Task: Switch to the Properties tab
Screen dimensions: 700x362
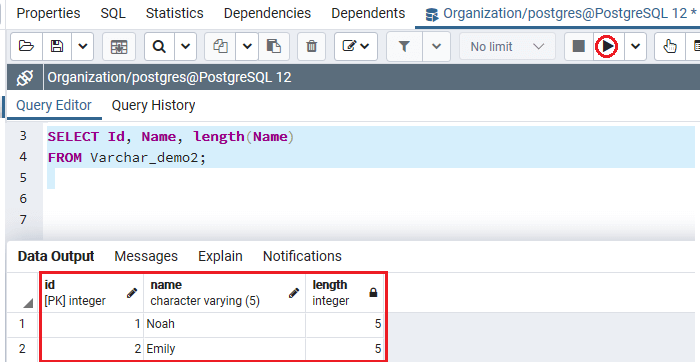Action: click(48, 13)
